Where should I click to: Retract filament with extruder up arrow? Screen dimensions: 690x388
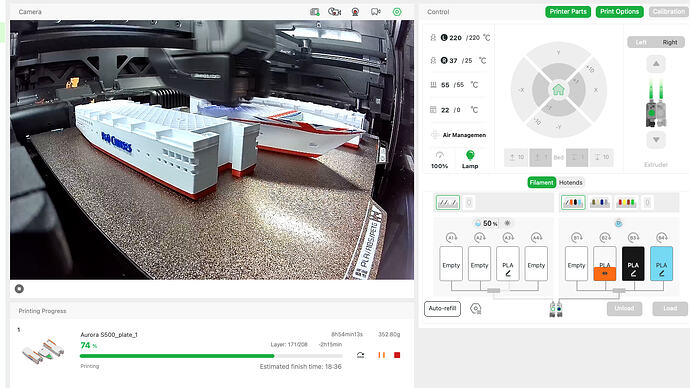point(656,64)
